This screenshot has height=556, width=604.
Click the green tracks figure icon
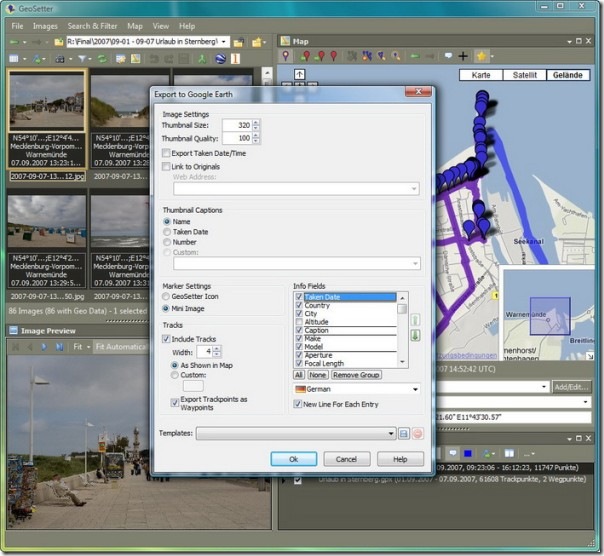(x=202, y=59)
